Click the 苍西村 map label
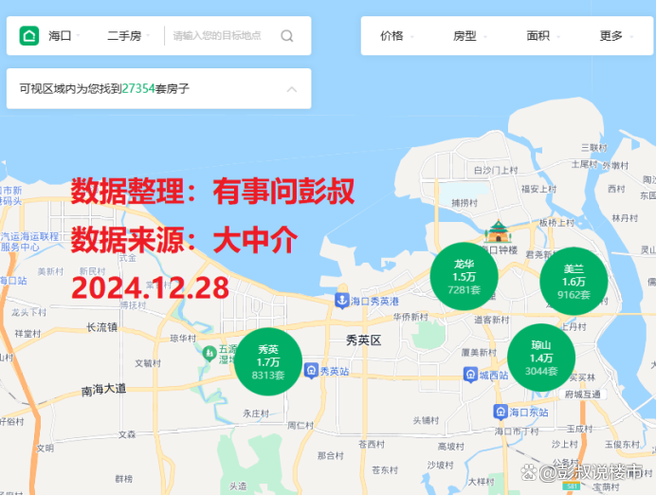Viewport: 656px width, 496px height. coord(372,444)
